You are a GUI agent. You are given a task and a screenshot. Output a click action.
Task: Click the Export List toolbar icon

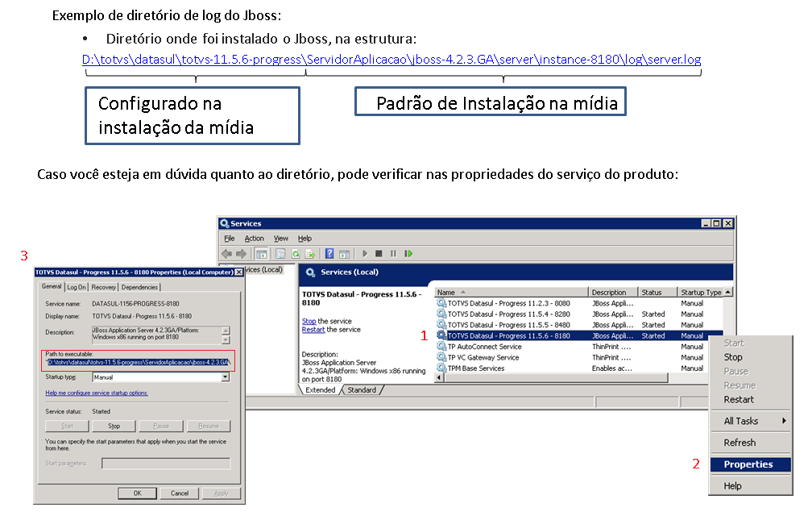[x=310, y=254]
